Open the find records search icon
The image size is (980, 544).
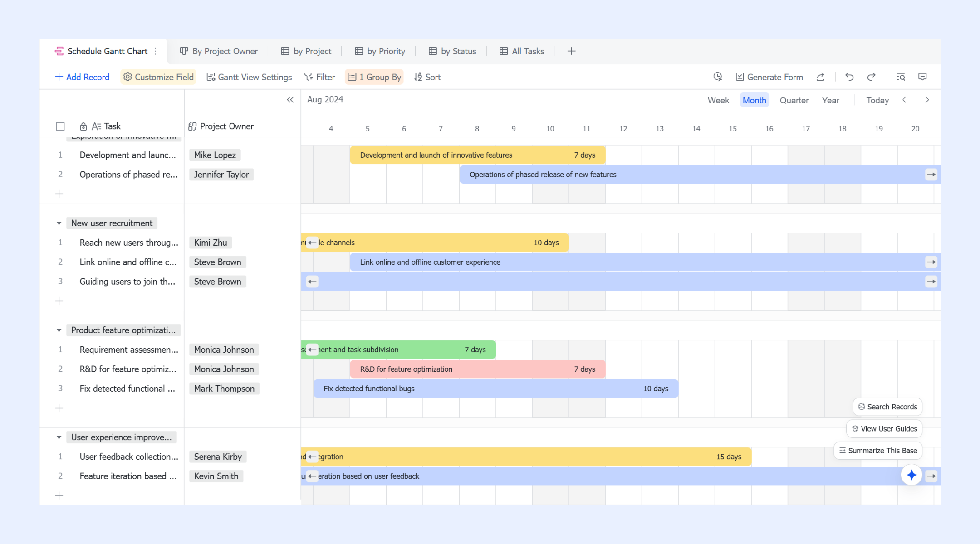901,77
